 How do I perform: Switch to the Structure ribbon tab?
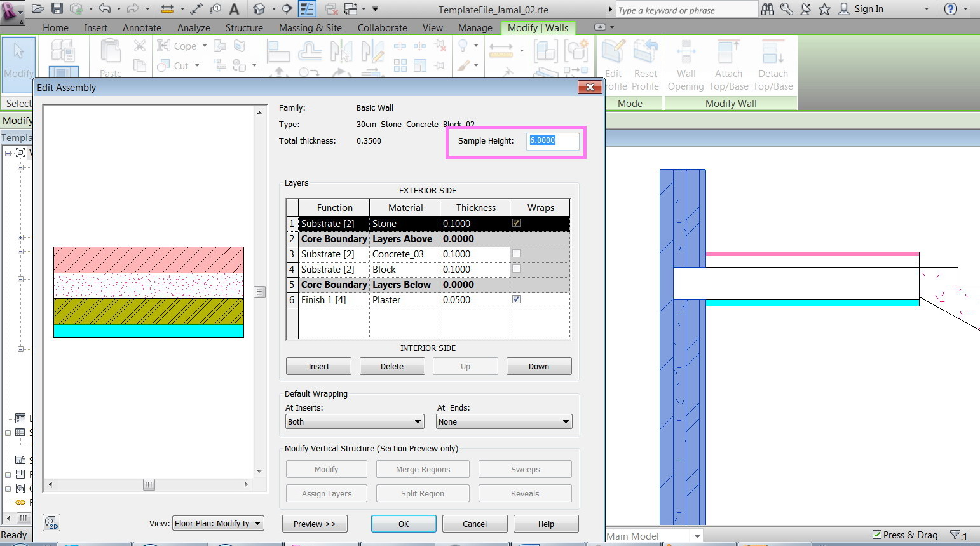(x=244, y=28)
